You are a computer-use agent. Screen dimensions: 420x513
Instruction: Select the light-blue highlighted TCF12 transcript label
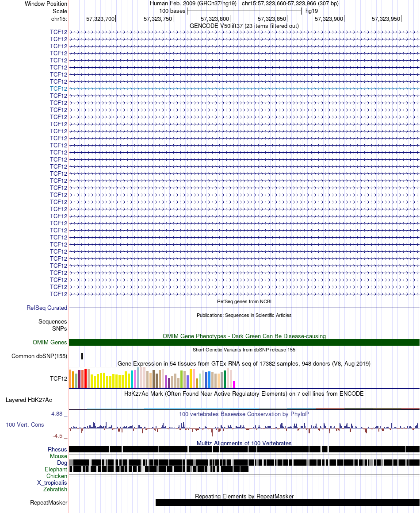[x=58, y=89]
